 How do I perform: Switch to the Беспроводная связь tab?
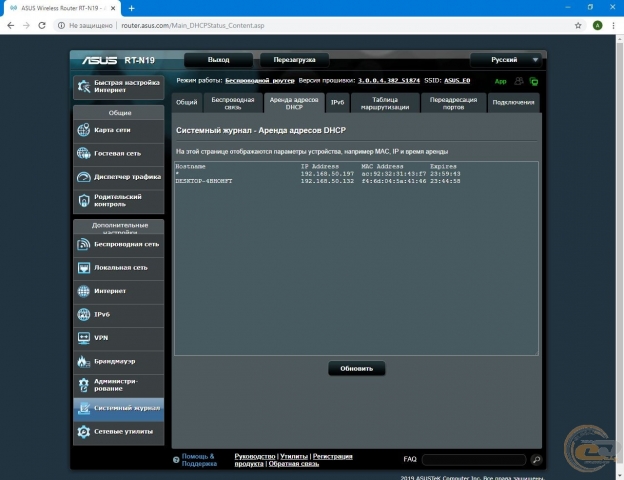[x=233, y=103]
